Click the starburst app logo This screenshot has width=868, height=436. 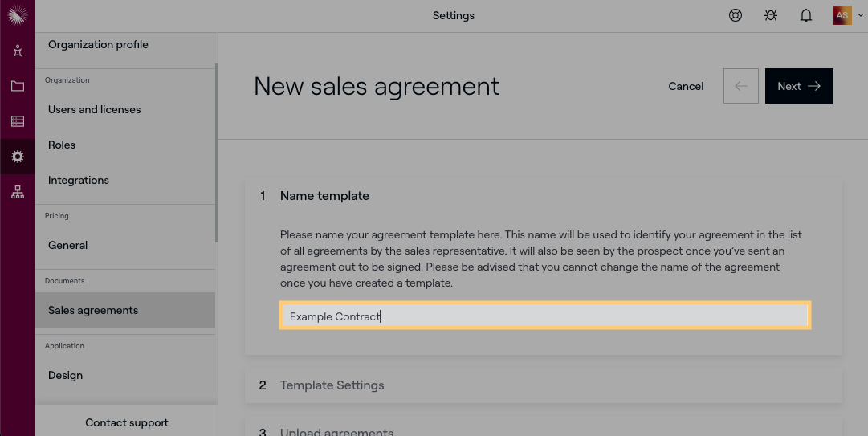[17, 15]
